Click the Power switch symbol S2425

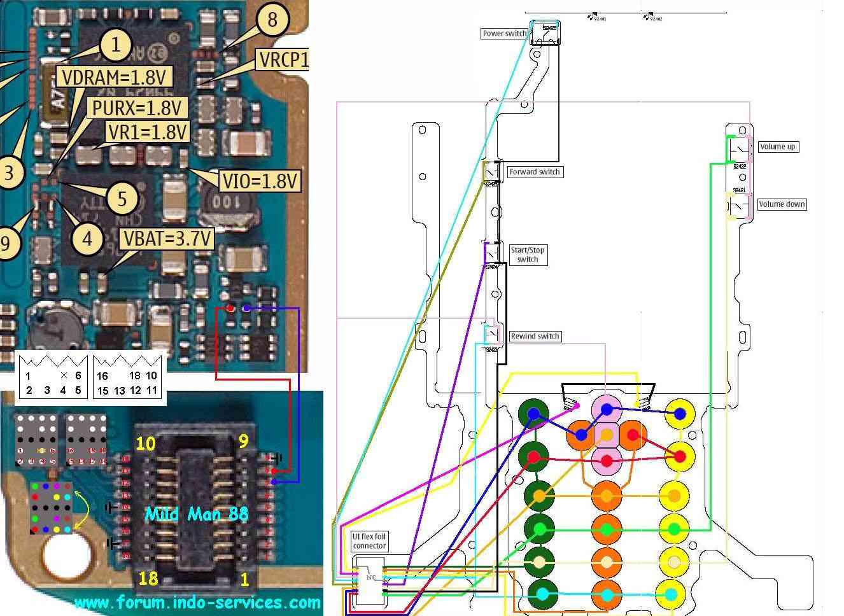[x=545, y=33]
